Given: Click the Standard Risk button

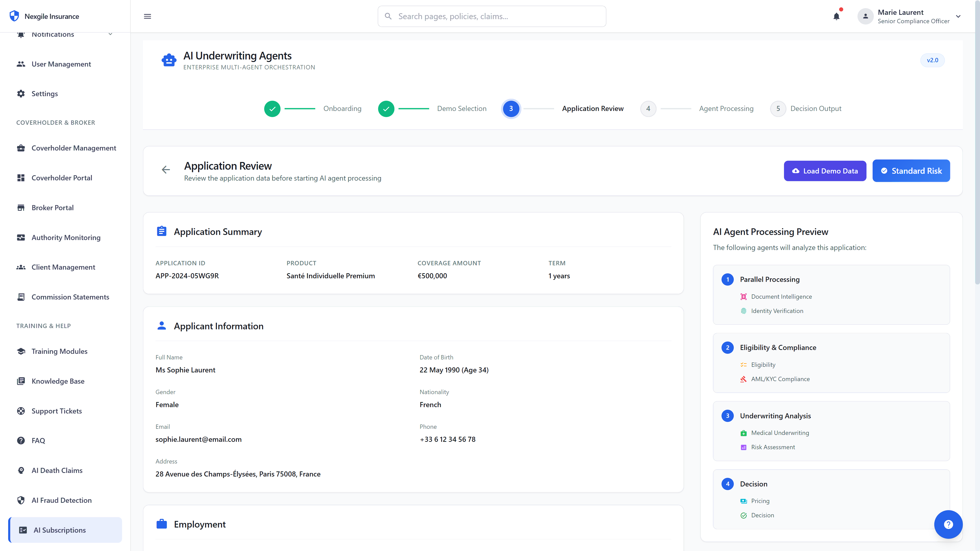Looking at the screenshot, I should tap(911, 171).
